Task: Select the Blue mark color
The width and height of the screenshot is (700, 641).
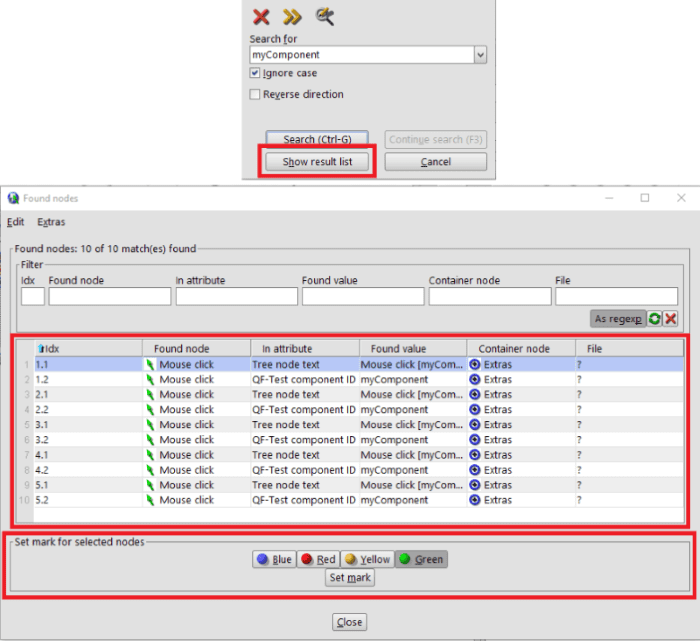Action: click(x=274, y=559)
